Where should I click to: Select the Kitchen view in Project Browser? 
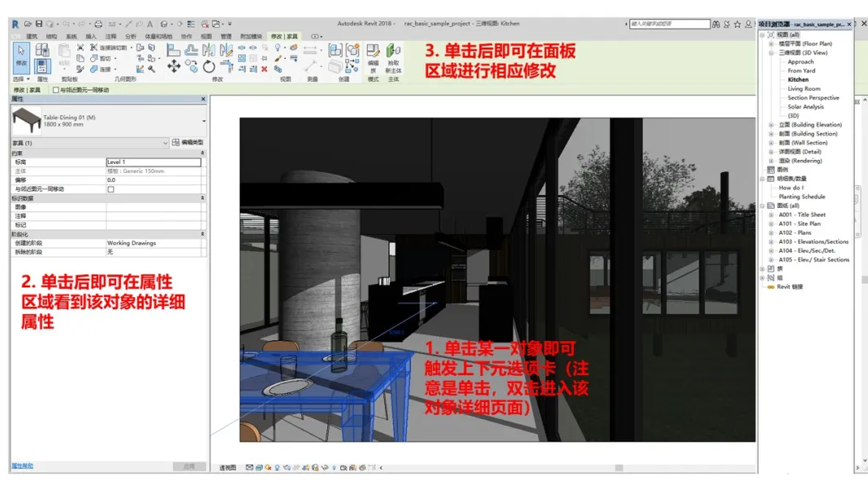click(798, 79)
